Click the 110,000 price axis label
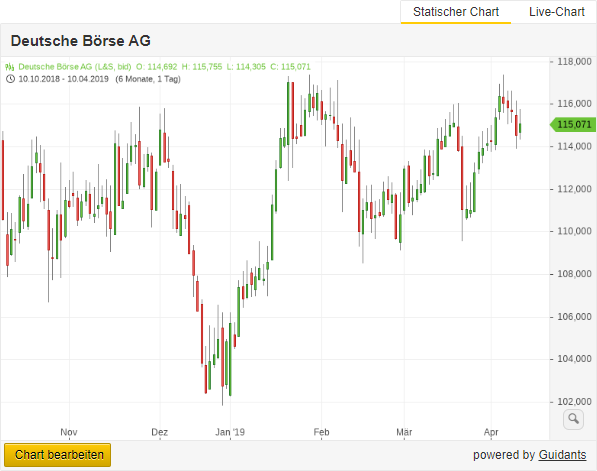This screenshot has width=597, height=471. tap(575, 231)
